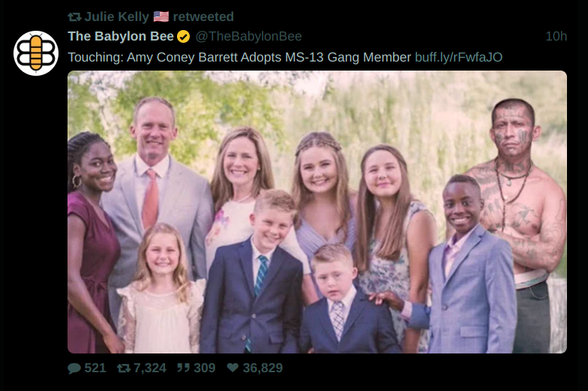Screen dimensions: 588x391
Task: Click the 309 quotes count
Action: coord(204,368)
